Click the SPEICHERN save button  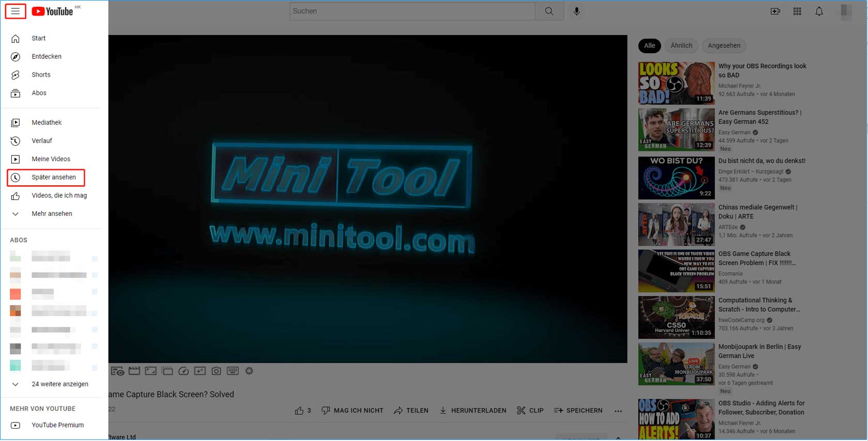(x=578, y=411)
